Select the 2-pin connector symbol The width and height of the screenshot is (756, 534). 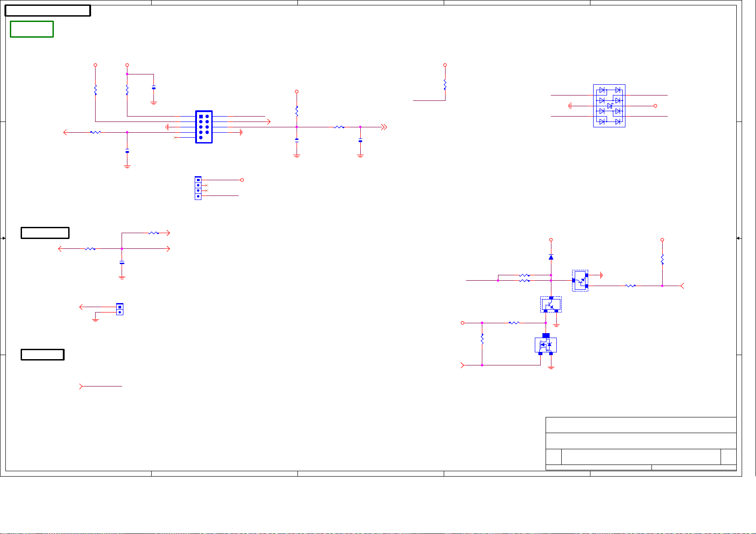click(x=120, y=309)
